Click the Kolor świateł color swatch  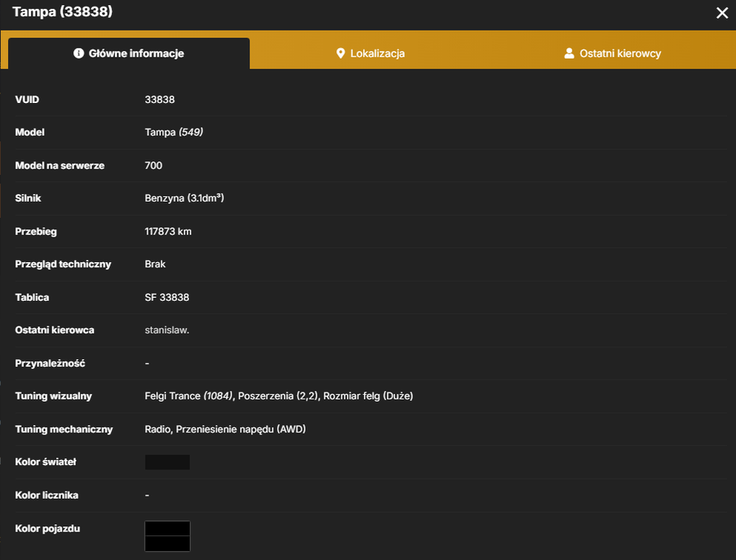click(x=167, y=462)
